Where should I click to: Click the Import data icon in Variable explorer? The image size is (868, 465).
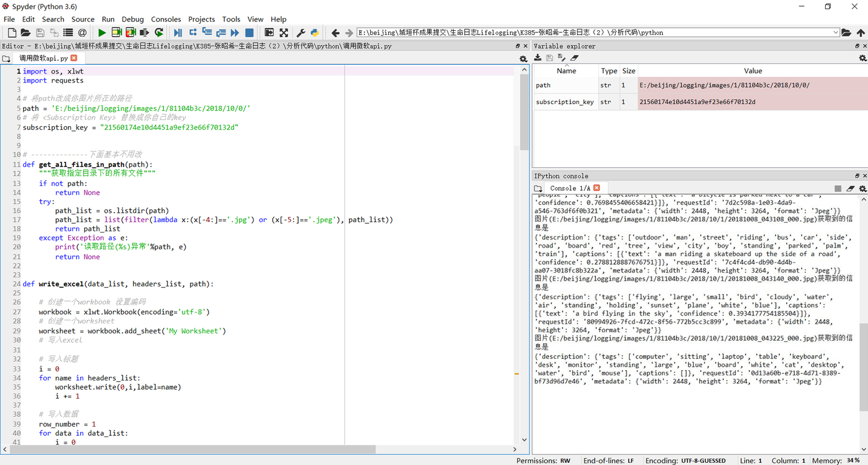tap(538, 58)
